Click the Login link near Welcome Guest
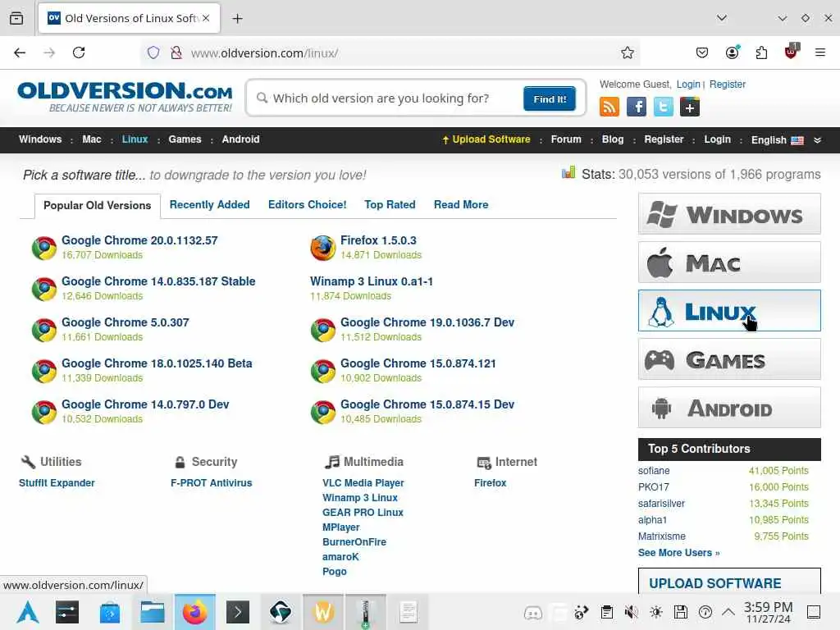 [688, 84]
